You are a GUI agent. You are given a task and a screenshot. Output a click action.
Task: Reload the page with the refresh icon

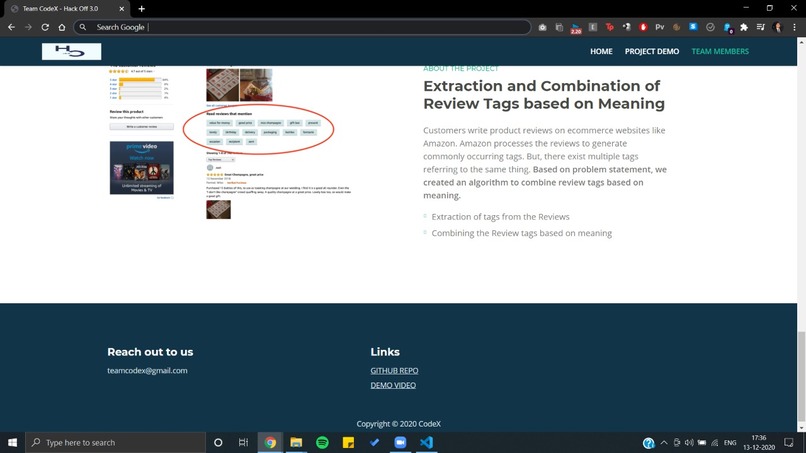(x=45, y=27)
